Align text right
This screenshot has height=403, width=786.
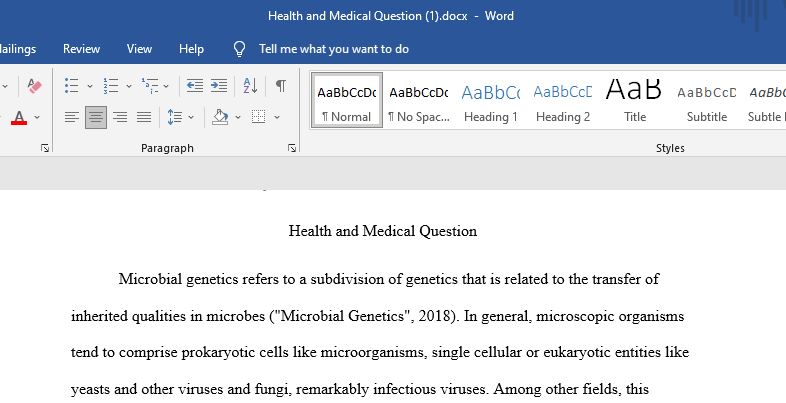tap(120, 117)
